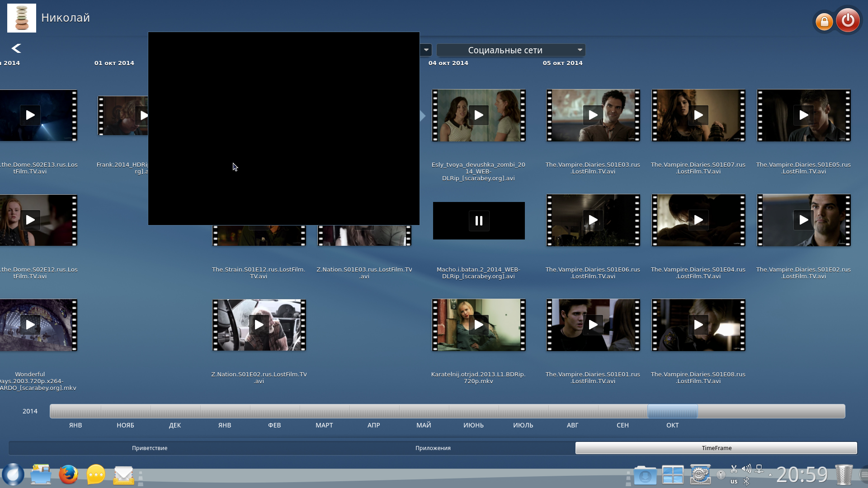This screenshot has height=488, width=868.
Task: Expand the Социальные сети dropdown
Action: [511, 50]
